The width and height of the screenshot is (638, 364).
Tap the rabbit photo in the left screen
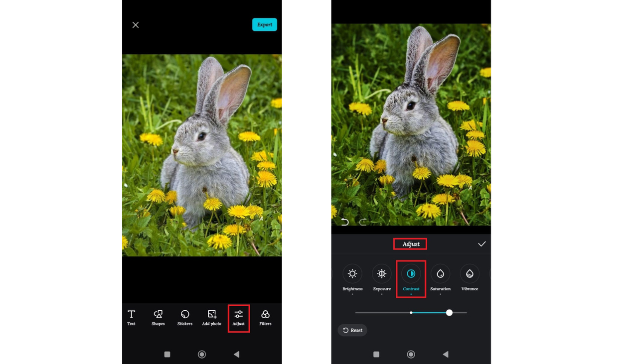pyautogui.click(x=202, y=155)
